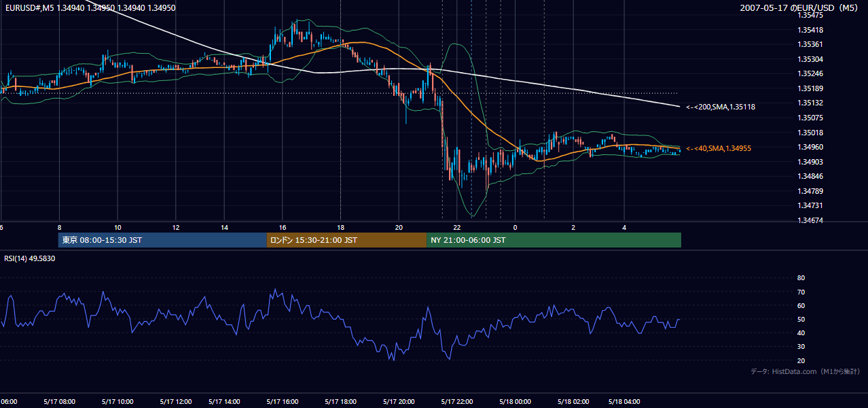868x408 pixels.
Task: Click price axis value 1.34789
Action: pos(810,191)
